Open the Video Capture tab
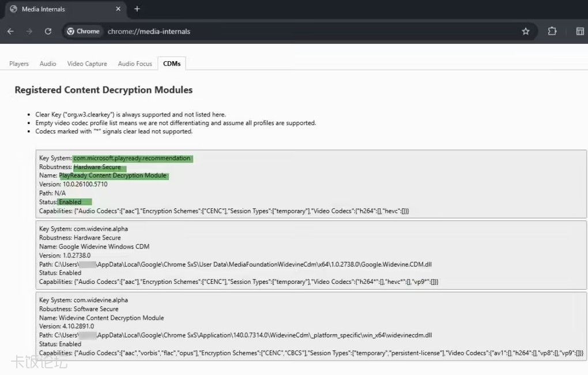 [x=87, y=63]
